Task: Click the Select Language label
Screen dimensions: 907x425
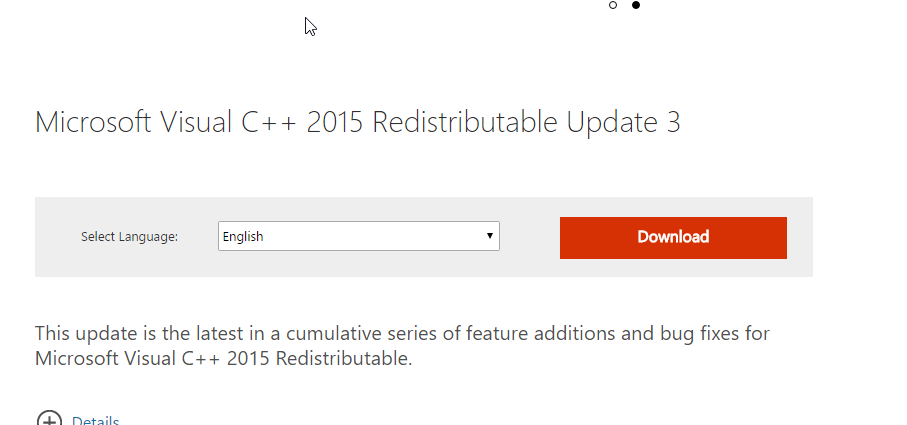Action: (130, 236)
